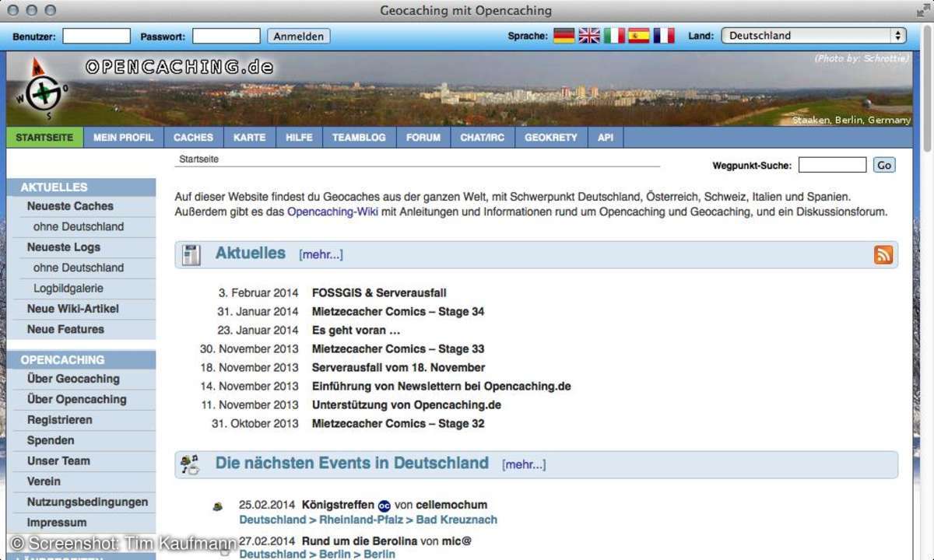Click the OC badge beside Königstreffen

click(384, 505)
